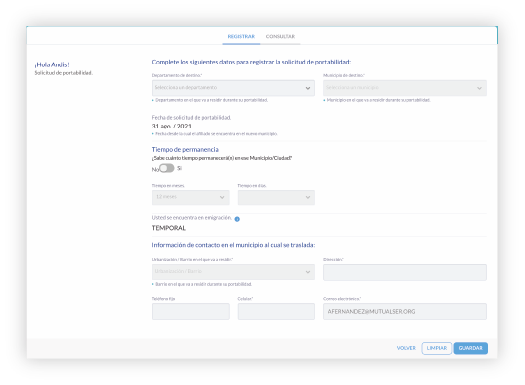Click the chevron in 12 meses dropdown

click(x=222, y=197)
